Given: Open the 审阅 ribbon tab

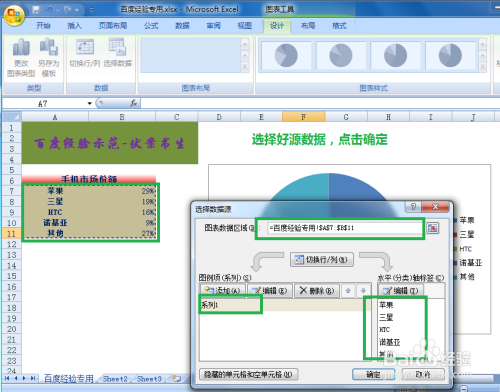Looking at the screenshot, I should pyautogui.click(x=213, y=26).
